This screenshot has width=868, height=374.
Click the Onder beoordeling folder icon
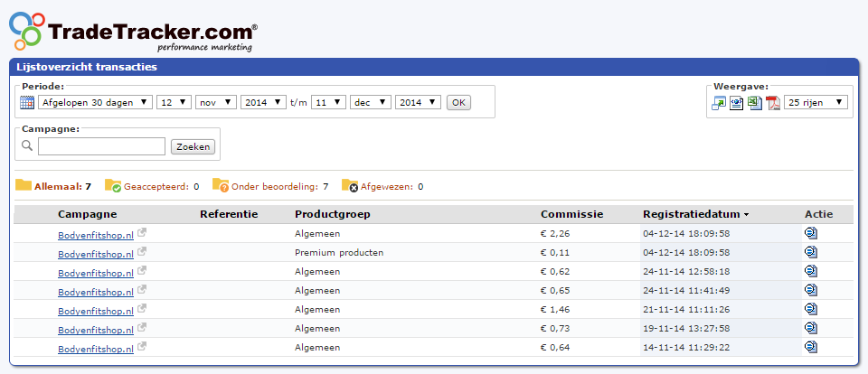221,186
